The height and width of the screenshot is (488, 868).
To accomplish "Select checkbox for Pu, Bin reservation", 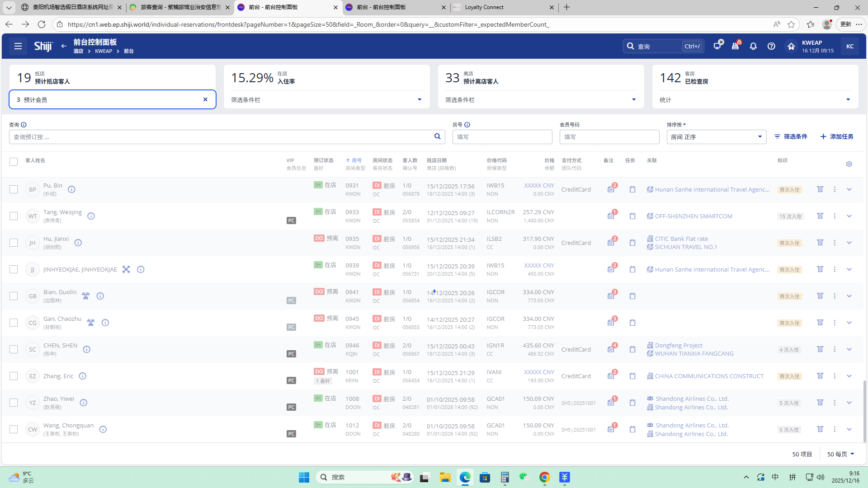I will 14,189.
